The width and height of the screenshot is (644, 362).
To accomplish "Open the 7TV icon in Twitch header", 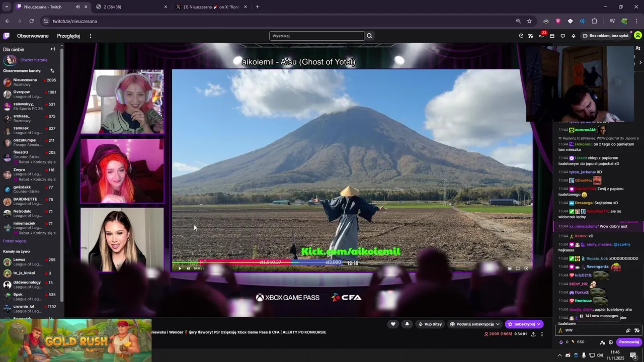I will (x=530, y=36).
